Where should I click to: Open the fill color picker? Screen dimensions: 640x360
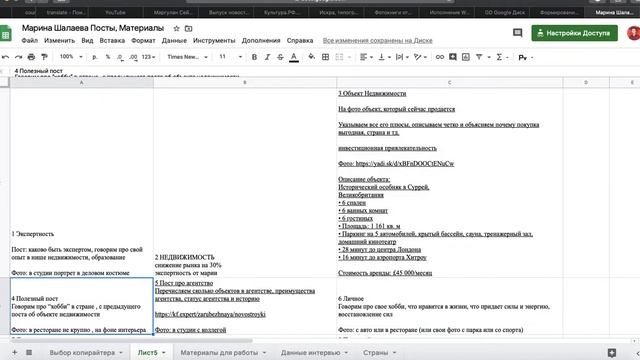tap(311, 57)
